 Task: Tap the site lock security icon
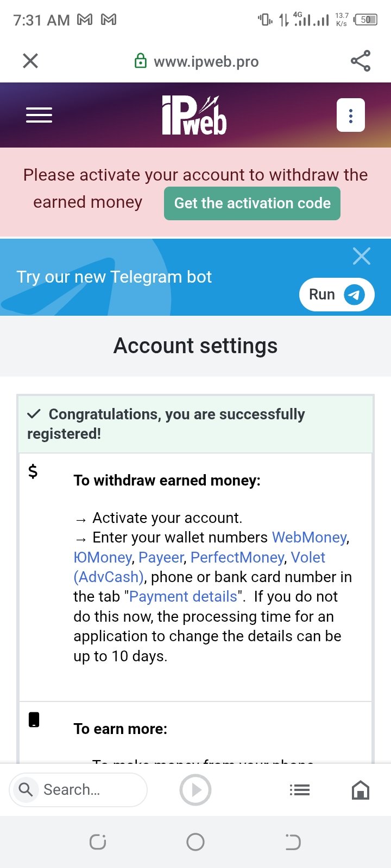click(x=140, y=61)
